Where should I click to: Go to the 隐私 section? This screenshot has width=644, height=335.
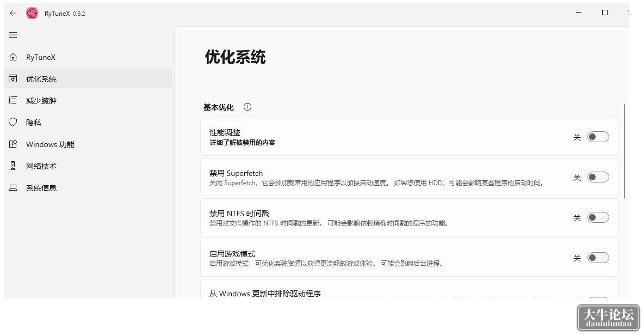(88, 122)
